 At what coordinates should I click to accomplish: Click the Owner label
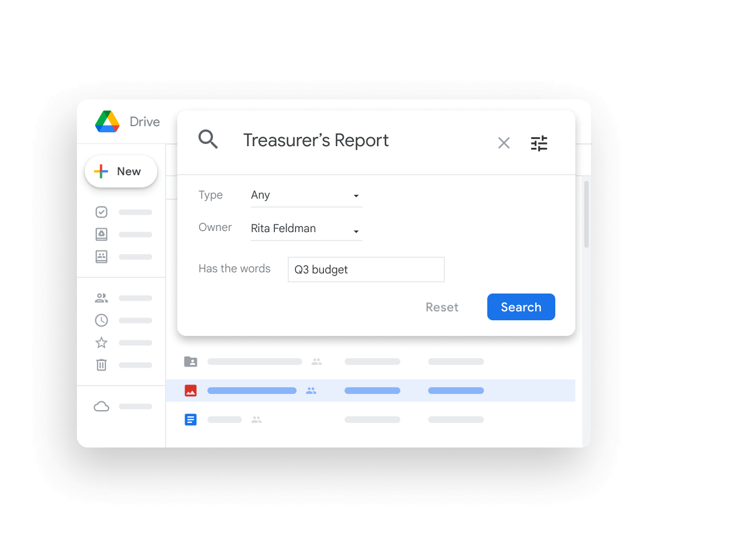point(215,227)
